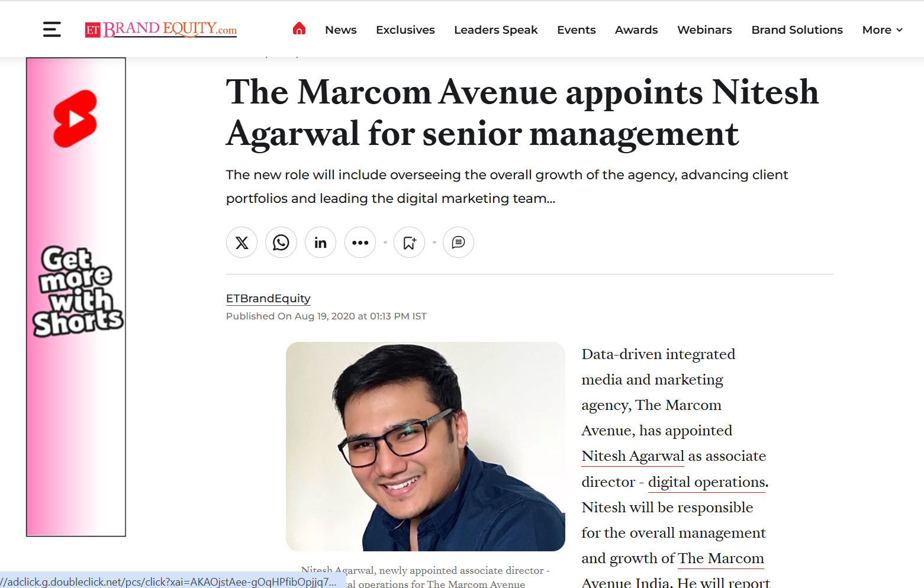The image size is (924, 588).
Task: Click the photo caption 'Nitesh Agarwal, newly appointed'
Action: (426, 577)
